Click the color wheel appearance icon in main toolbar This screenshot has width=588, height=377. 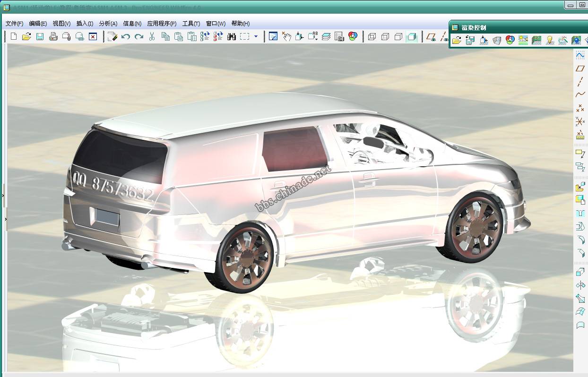tap(353, 36)
